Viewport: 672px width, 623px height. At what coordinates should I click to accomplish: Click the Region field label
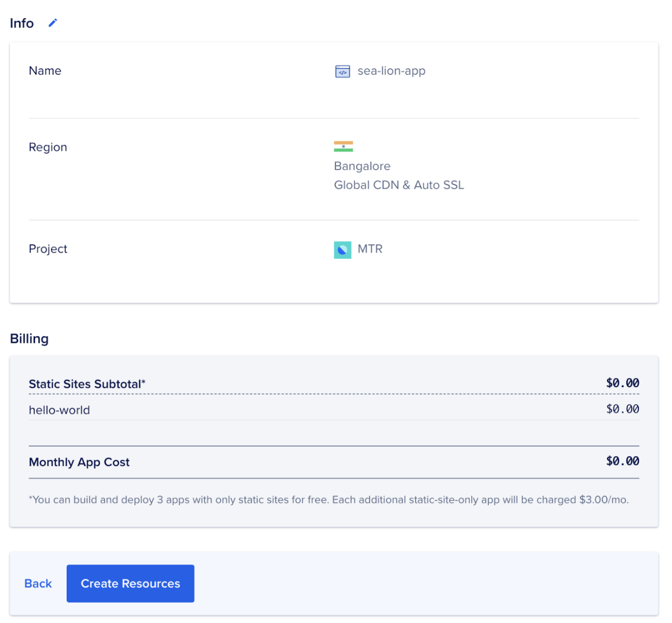click(x=48, y=147)
